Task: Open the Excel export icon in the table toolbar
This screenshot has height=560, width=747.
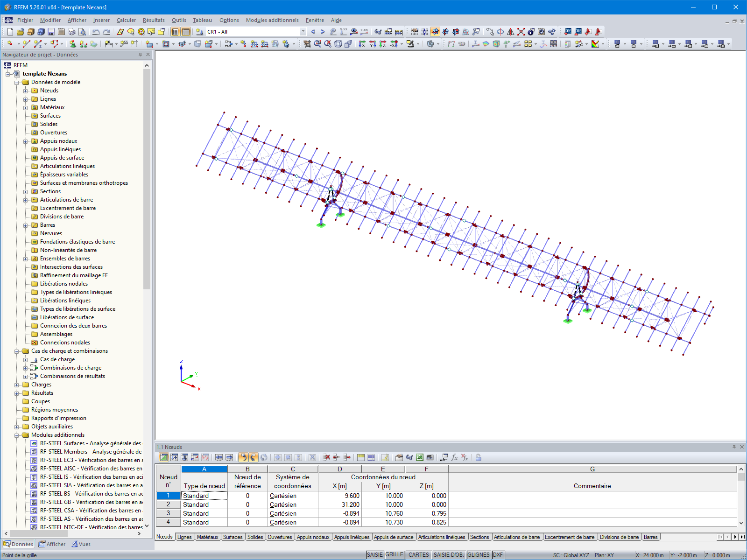Action: [x=419, y=458]
